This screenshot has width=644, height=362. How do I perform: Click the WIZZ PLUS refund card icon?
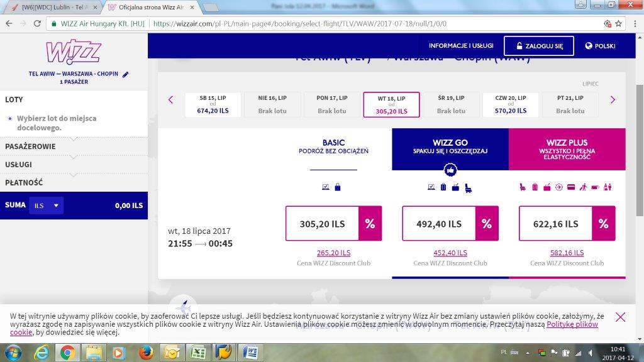(x=571, y=187)
